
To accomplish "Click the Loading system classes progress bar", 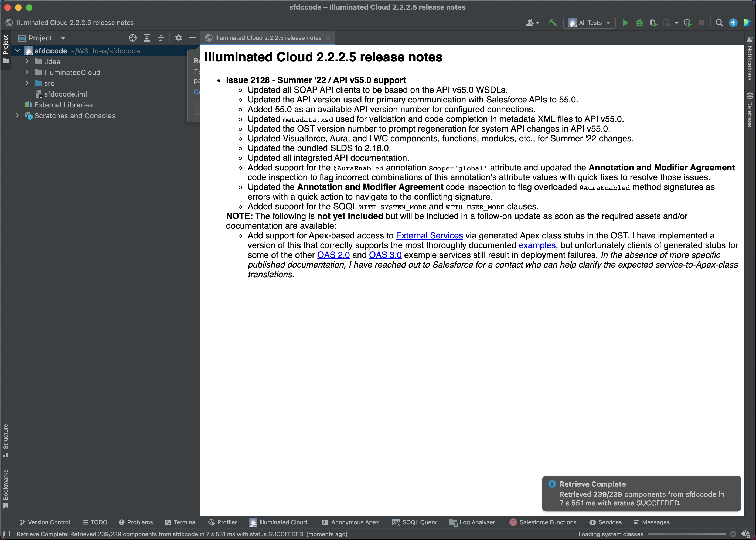I will pos(686,534).
